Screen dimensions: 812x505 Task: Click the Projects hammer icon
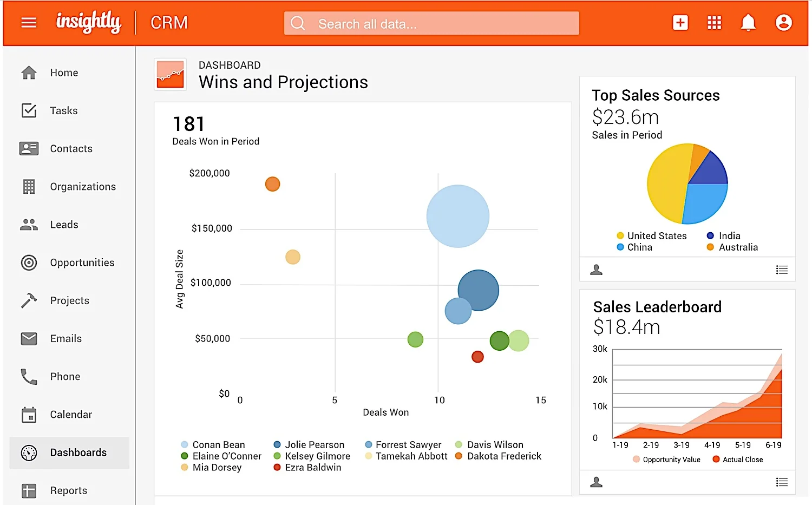tap(29, 300)
